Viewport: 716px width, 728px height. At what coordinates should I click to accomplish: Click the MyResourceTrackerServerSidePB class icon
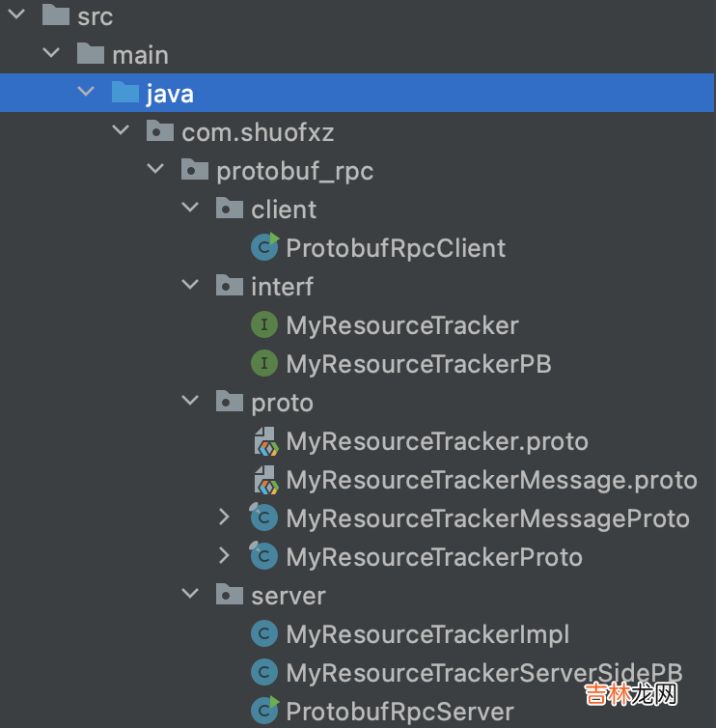[x=264, y=673]
